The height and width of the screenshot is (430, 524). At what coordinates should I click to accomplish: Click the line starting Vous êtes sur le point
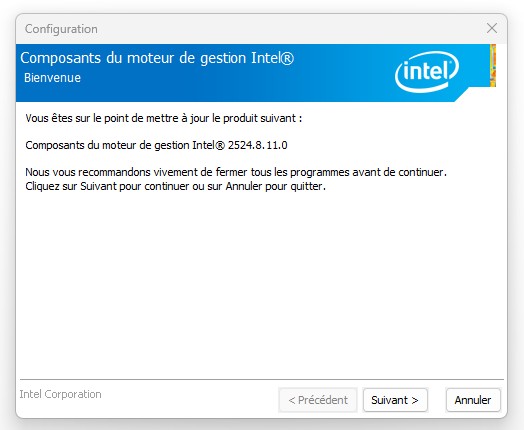click(x=164, y=118)
